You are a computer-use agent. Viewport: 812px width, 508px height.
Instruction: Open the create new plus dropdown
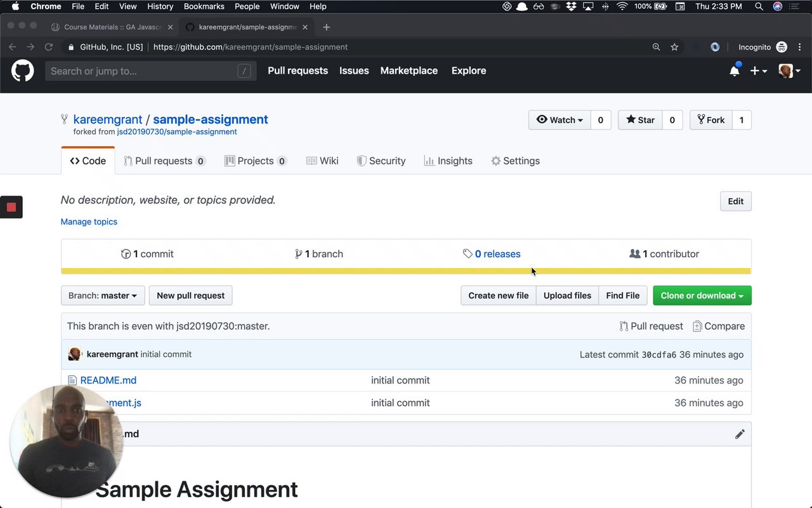point(758,71)
